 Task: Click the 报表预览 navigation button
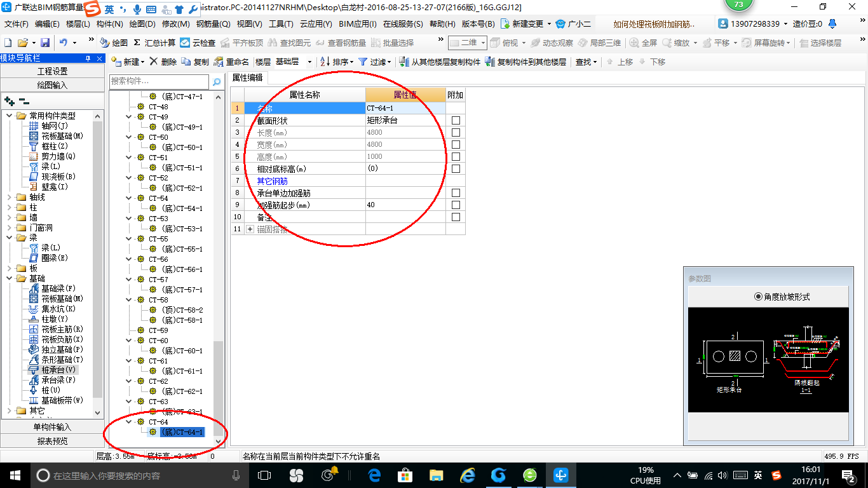pos(52,441)
